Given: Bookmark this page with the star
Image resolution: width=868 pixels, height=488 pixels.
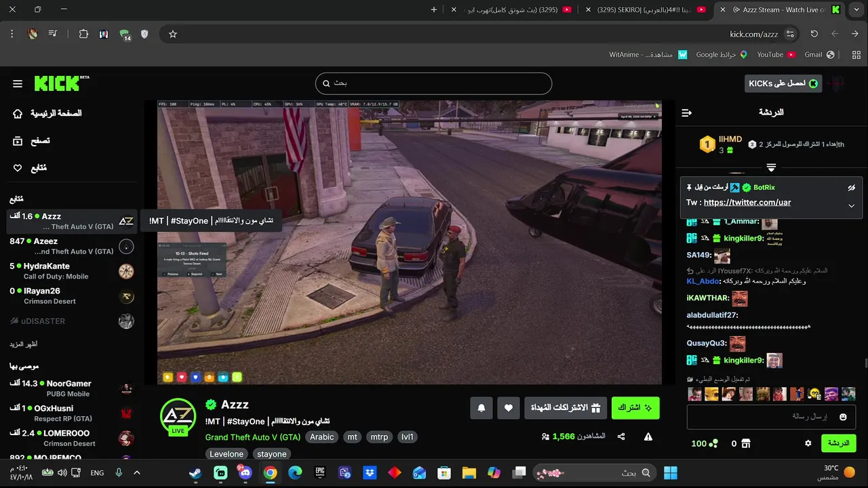Looking at the screenshot, I should point(173,34).
